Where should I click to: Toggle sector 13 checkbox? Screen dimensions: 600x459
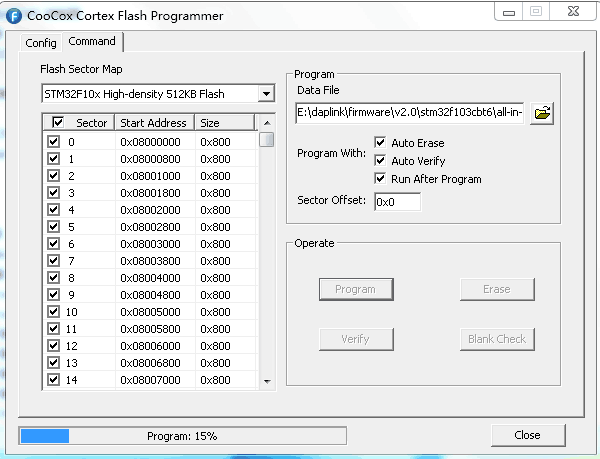click(54, 363)
